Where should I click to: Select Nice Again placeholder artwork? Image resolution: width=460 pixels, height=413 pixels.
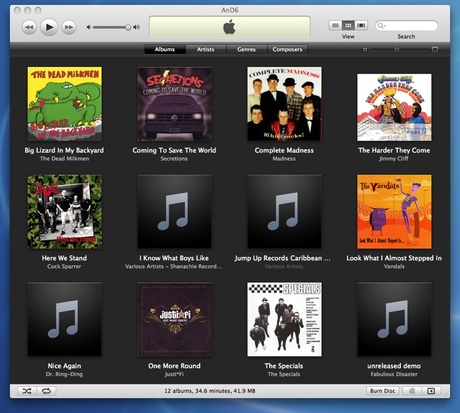coord(65,319)
